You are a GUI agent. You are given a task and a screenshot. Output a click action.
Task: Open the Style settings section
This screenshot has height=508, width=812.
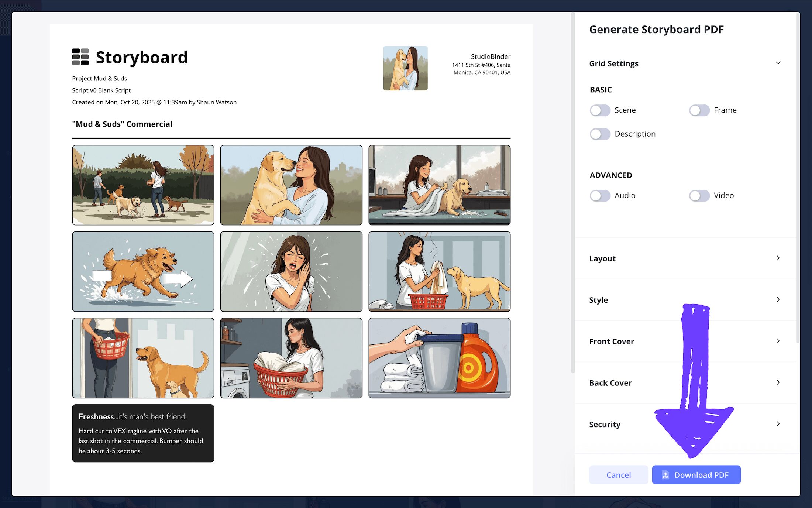pos(778,299)
